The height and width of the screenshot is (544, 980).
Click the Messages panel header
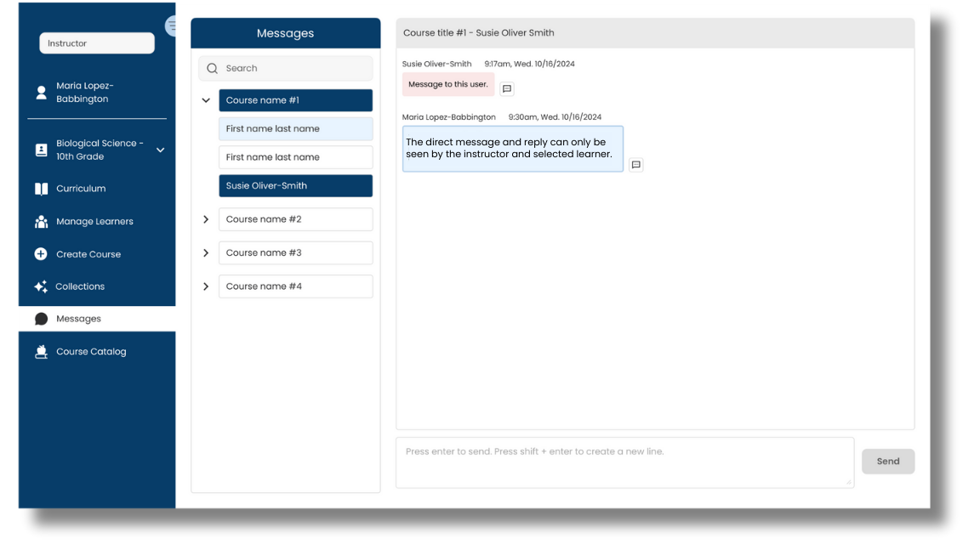tap(286, 33)
